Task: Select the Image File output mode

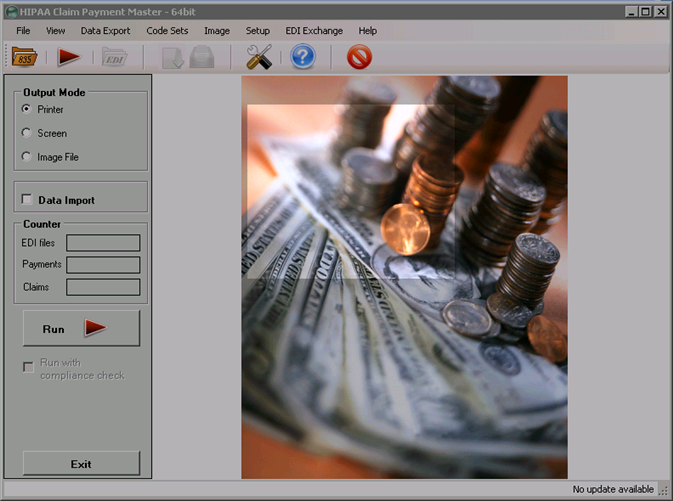Action: tap(26, 157)
